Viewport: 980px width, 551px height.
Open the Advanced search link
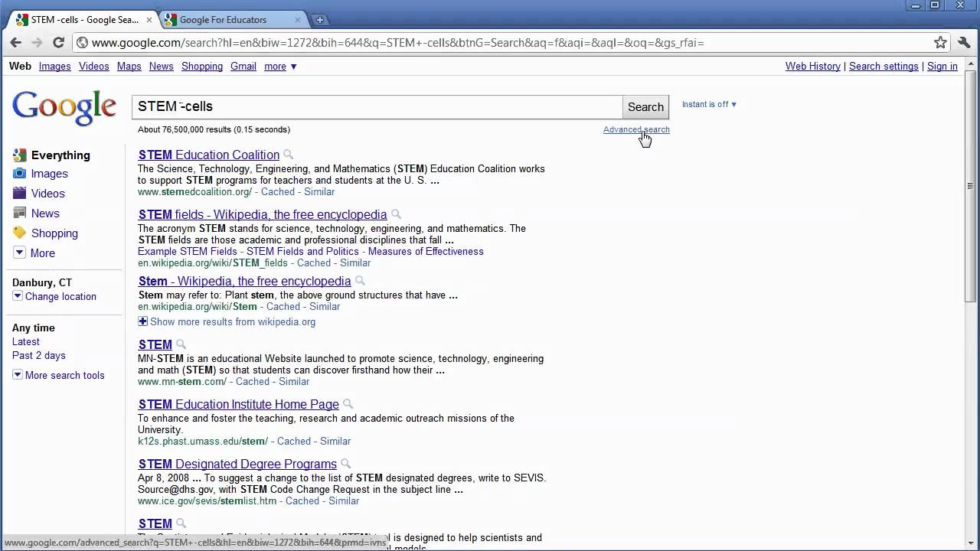[x=636, y=129]
